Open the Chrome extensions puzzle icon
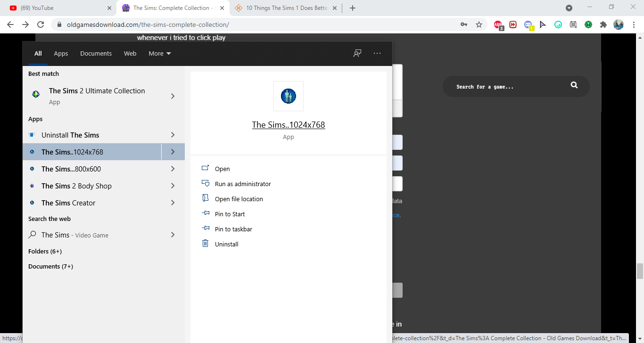 (603, 24)
